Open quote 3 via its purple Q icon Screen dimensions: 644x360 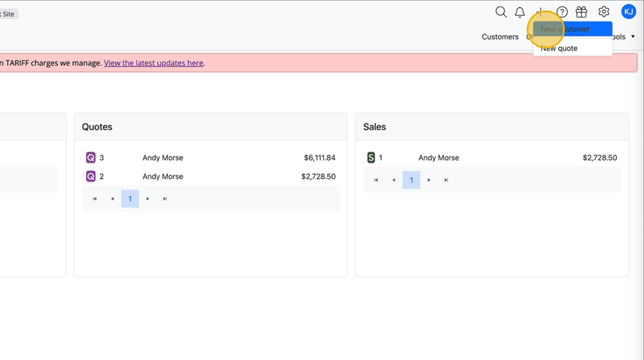91,157
